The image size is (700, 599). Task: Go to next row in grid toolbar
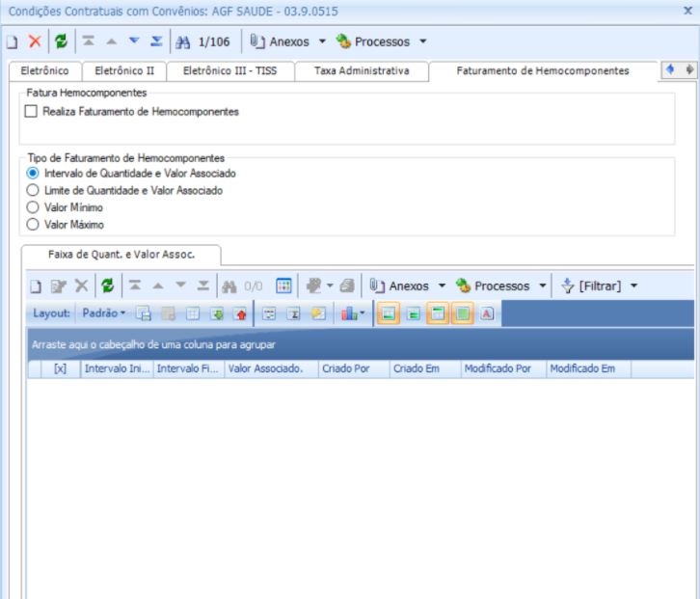pos(181,286)
